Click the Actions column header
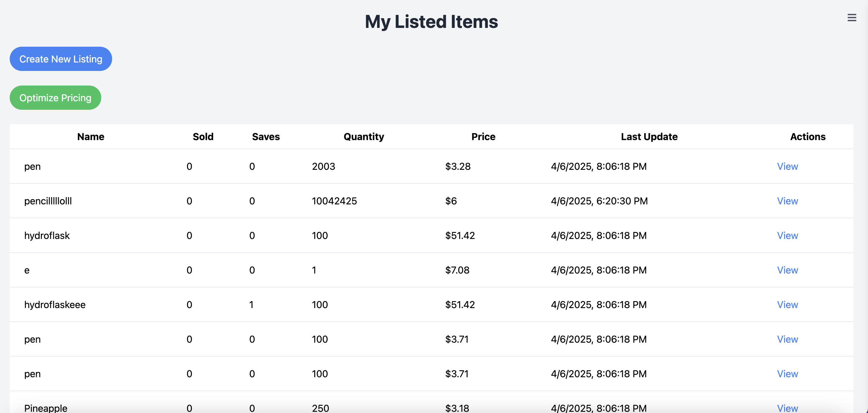 [x=807, y=136]
